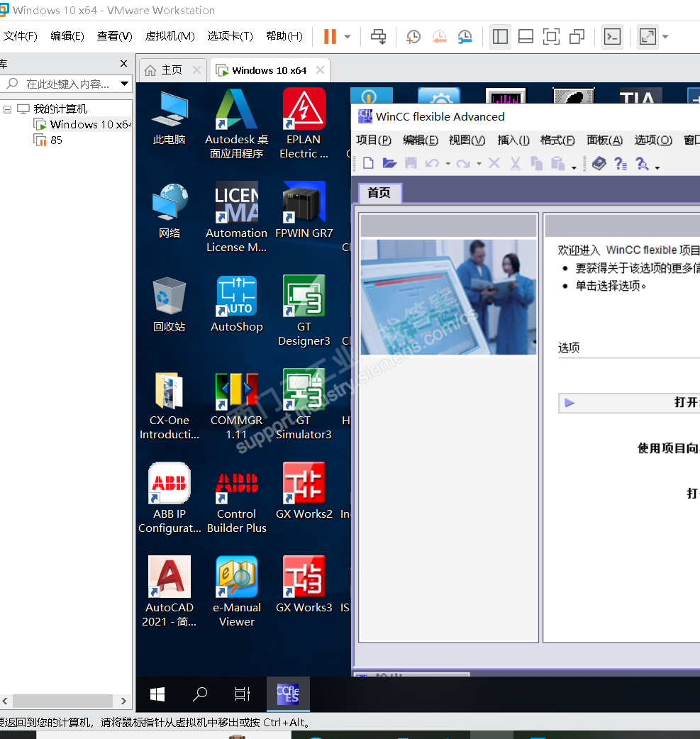This screenshot has height=739, width=700.
Task: Collapse the 我的计算机 tree node
Action: coord(7,109)
